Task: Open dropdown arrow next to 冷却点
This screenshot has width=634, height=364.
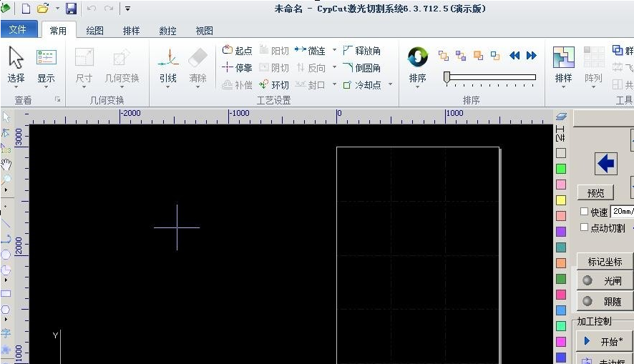Action: coord(390,84)
